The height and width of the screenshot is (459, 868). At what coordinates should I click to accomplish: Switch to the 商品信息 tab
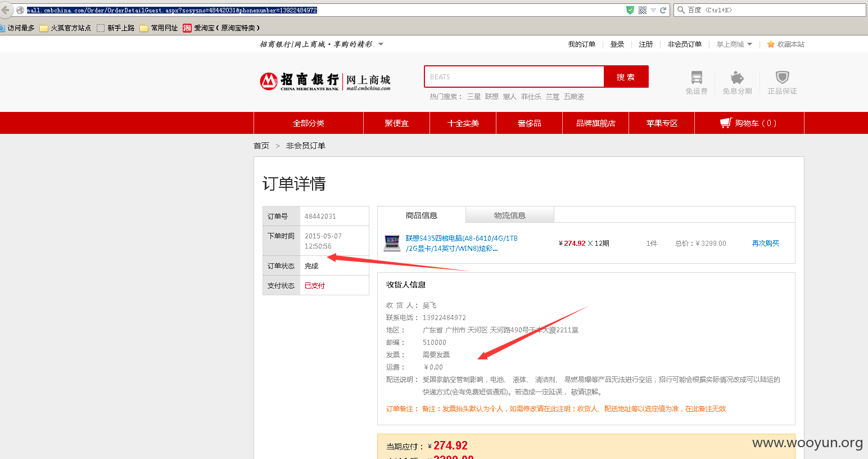point(422,215)
